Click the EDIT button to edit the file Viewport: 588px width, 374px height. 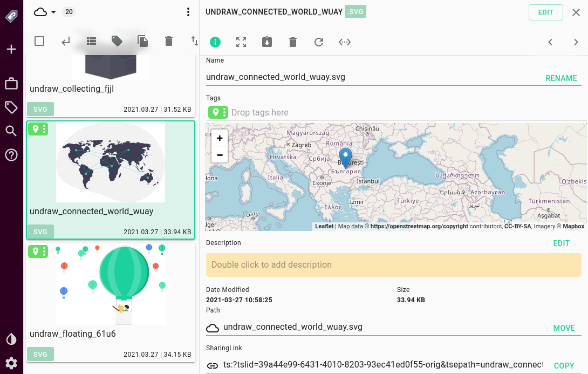click(545, 12)
